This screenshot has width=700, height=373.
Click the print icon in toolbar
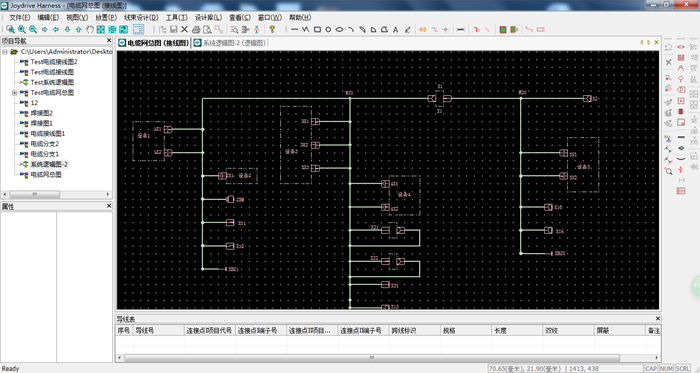[x=196, y=29]
